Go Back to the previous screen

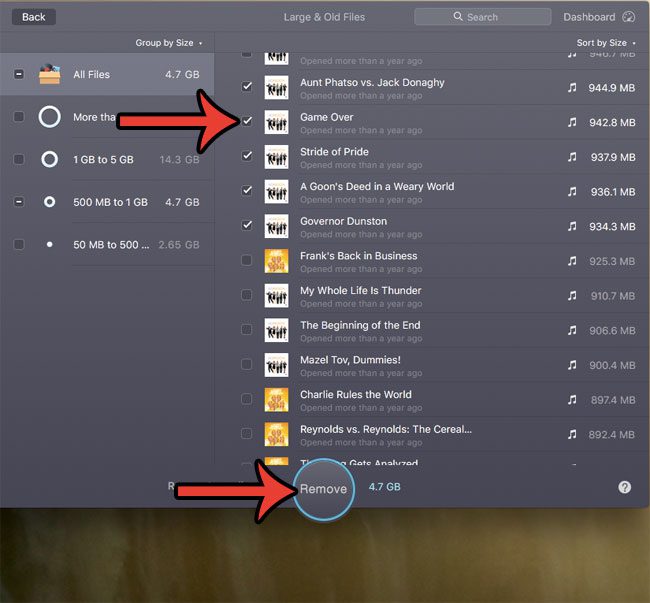pyautogui.click(x=33, y=17)
